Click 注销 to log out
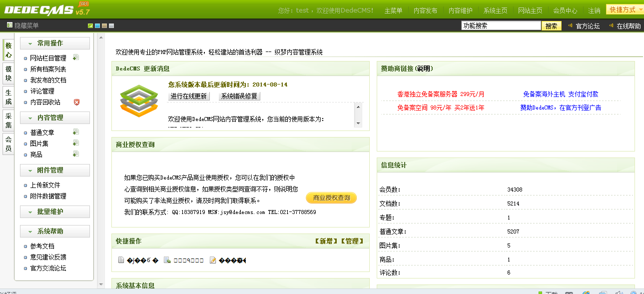This screenshot has height=294, width=644. pos(594,10)
